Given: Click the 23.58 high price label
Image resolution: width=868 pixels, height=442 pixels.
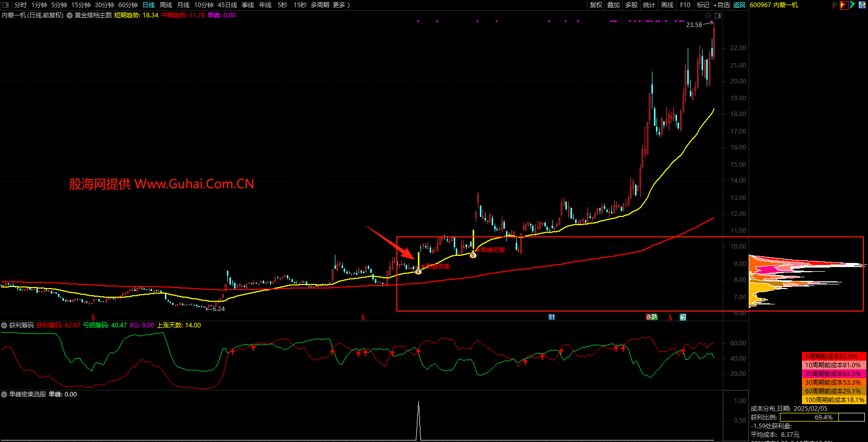Looking at the screenshot, I should click(x=694, y=25).
